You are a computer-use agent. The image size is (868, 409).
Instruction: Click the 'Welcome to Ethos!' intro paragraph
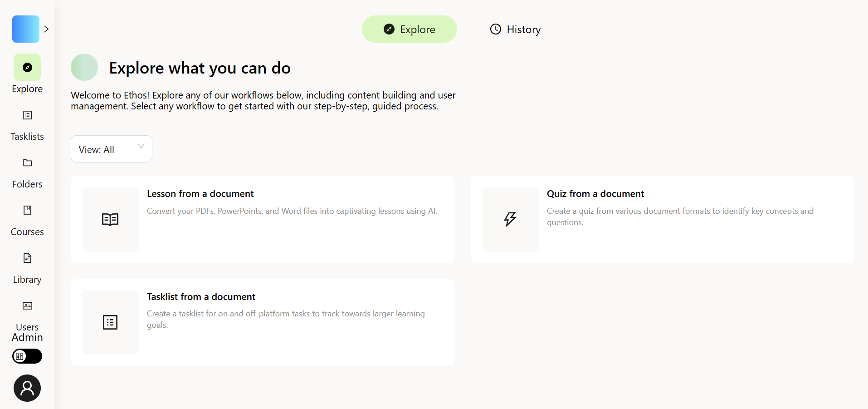(x=263, y=101)
